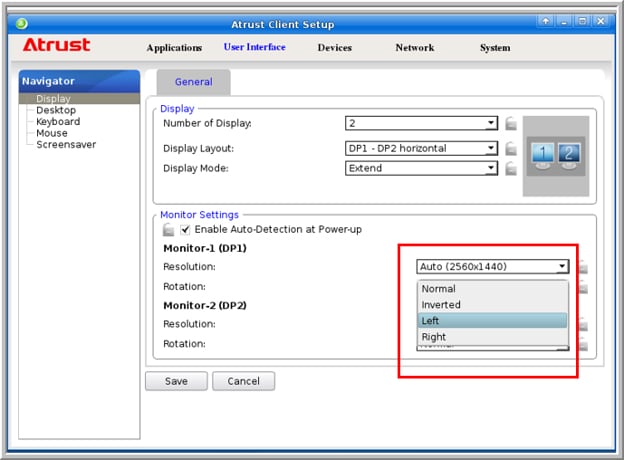Select monitor 1 icon in layout preview
Image resolution: width=624 pixels, height=460 pixels.
pos(542,155)
